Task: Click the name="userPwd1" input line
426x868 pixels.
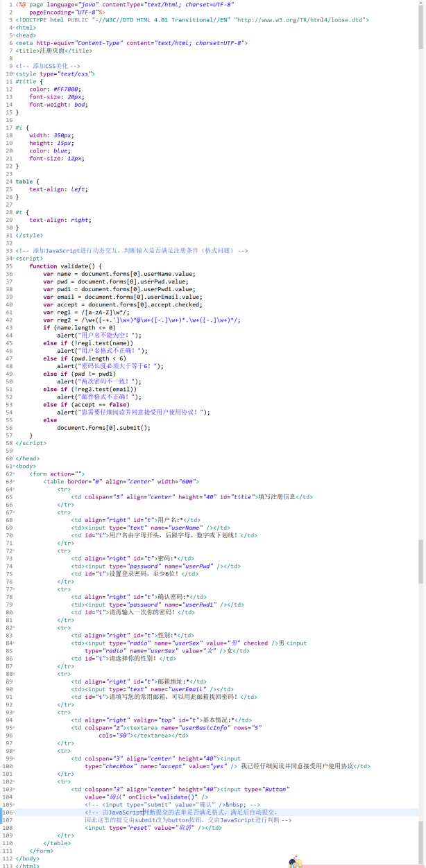Action: tap(157, 605)
